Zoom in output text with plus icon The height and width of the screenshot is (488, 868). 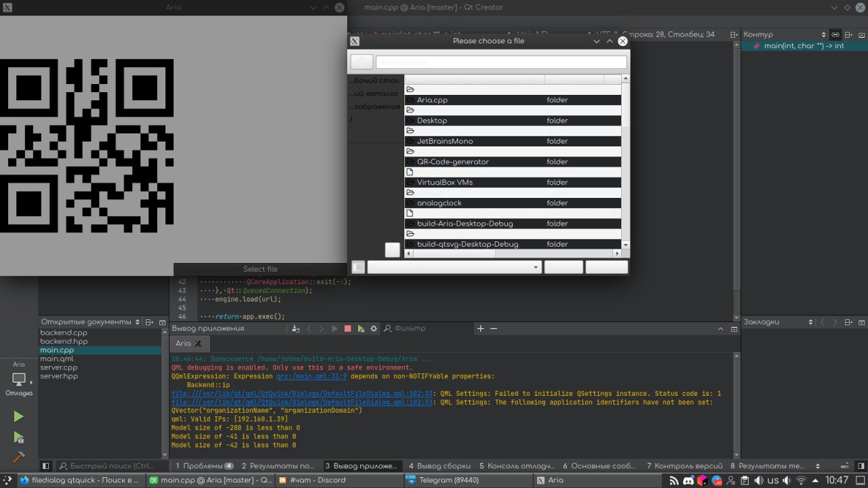[x=481, y=329]
